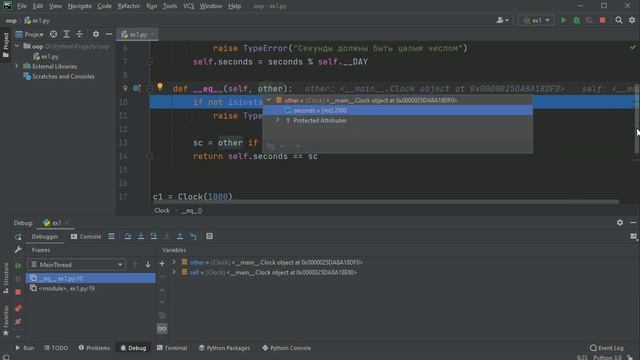This screenshot has height=360, width=640.
Task: Click Step Into My Code button
Action: point(154,236)
